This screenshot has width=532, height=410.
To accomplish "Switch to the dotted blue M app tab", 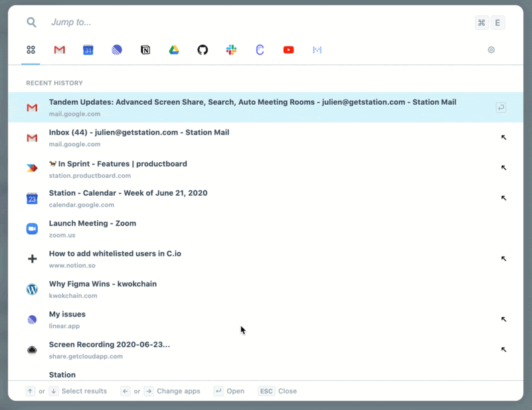I will pyautogui.click(x=317, y=50).
